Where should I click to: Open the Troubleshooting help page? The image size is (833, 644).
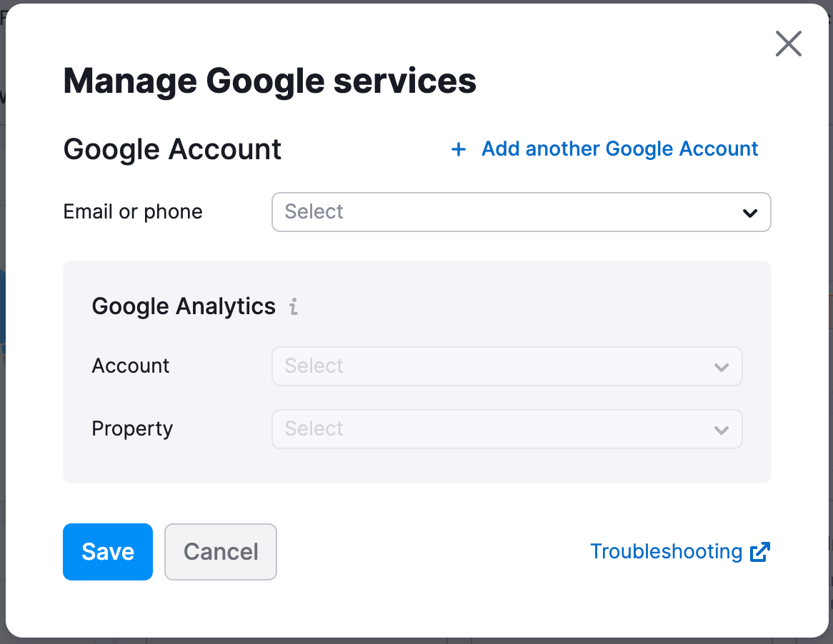pyautogui.click(x=666, y=551)
